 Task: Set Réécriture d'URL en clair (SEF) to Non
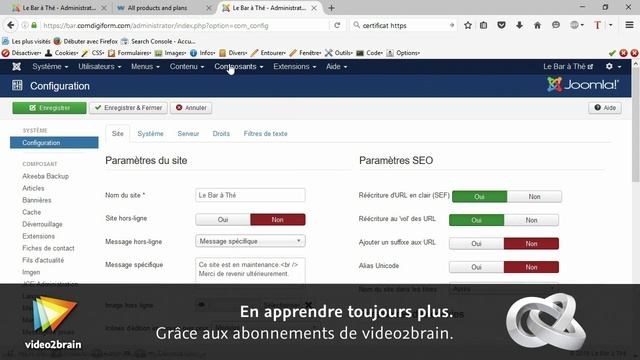click(x=534, y=196)
